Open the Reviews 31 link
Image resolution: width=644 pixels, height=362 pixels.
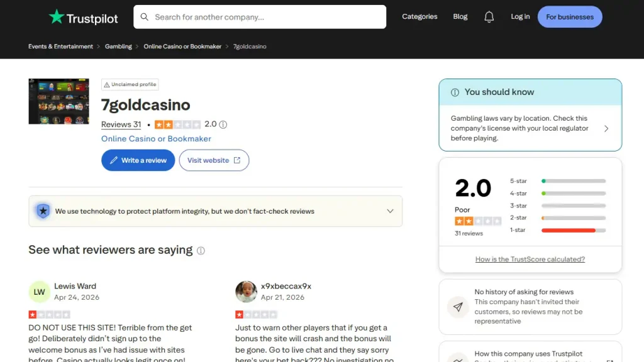tap(121, 124)
